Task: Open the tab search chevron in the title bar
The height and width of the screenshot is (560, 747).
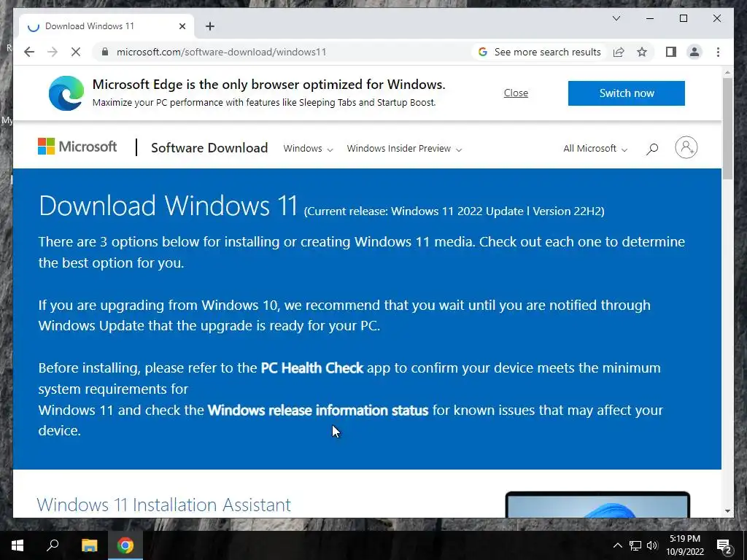Action: tap(616, 18)
